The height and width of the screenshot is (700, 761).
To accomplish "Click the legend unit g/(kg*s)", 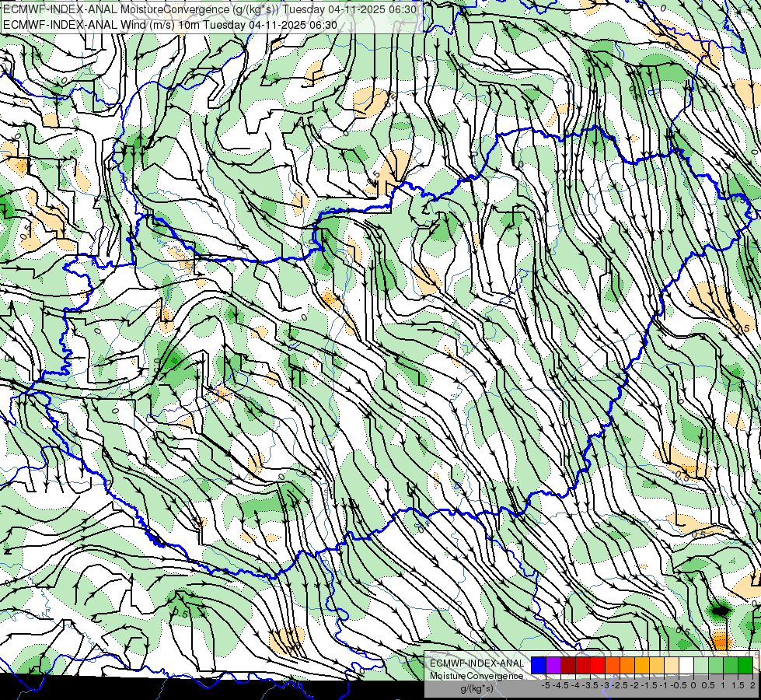I will tap(476, 688).
